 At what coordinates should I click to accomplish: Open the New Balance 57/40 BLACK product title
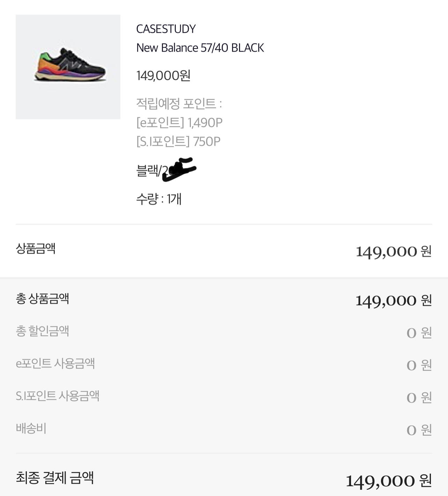tap(200, 48)
